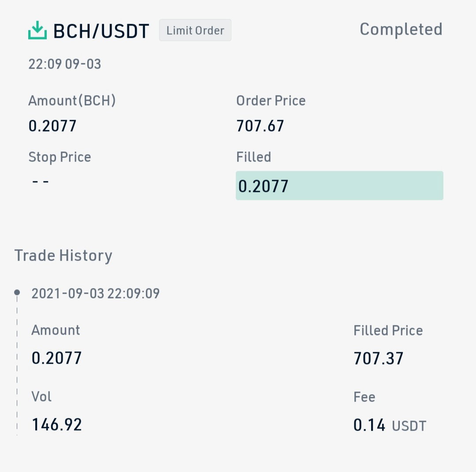
Task: Click the Completed status label
Action: click(x=401, y=30)
